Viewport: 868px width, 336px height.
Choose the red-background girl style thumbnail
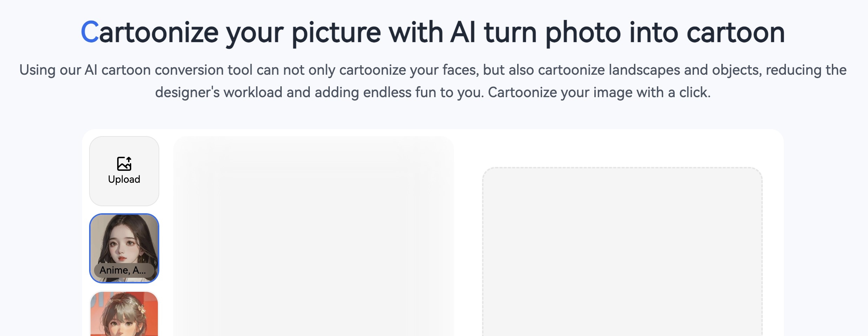(124, 314)
